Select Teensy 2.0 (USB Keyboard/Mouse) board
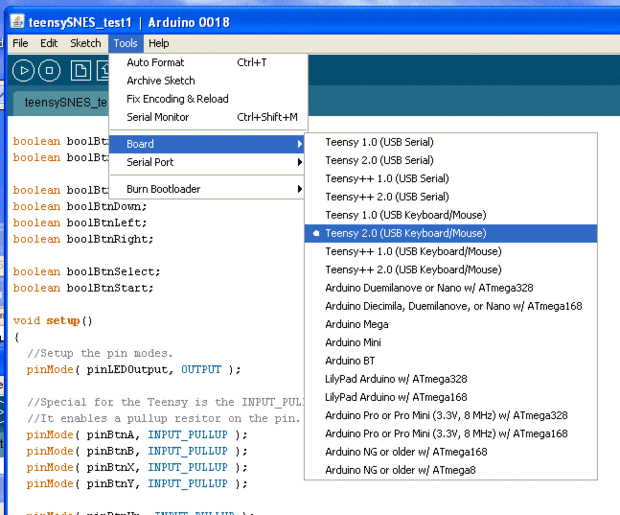Screen dimensions: 620x515 click(451, 233)
